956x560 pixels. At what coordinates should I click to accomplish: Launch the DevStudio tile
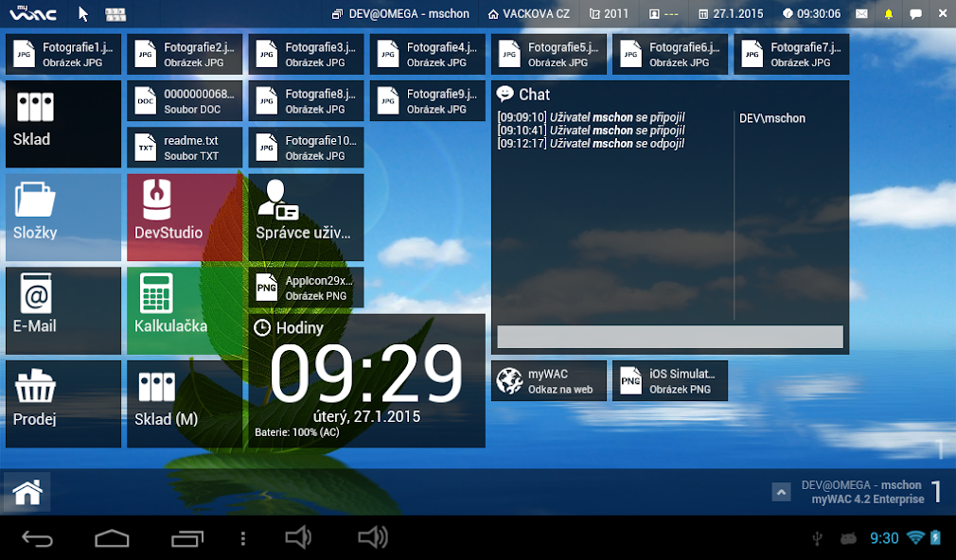click(x=185, y=218)
